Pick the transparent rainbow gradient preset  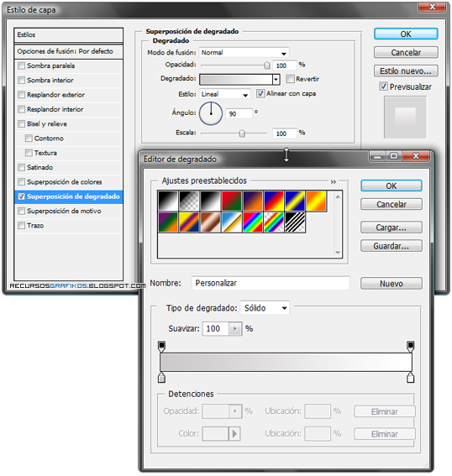[274, 222]
